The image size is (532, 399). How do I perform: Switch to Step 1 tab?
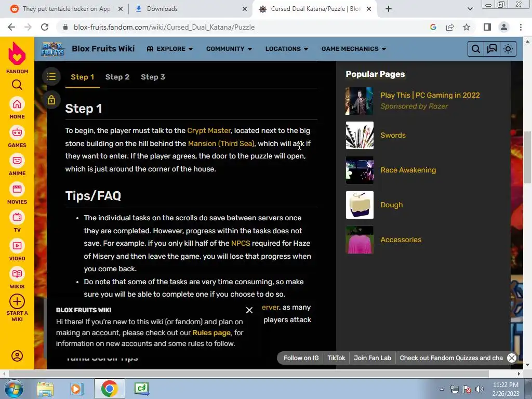[x=83, y=77]
